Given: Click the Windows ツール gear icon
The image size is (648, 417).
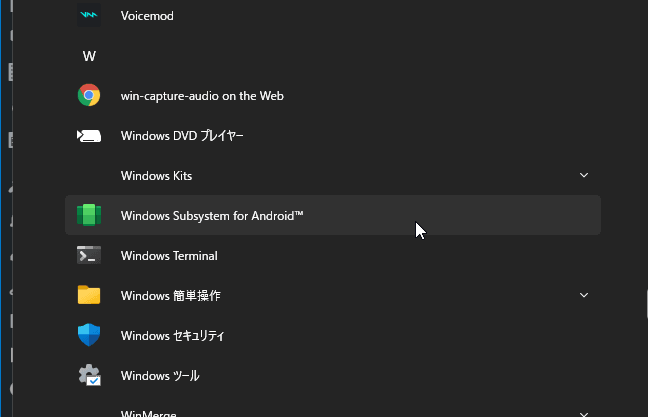Looking at the screenshot, I should tap(89, 376).
